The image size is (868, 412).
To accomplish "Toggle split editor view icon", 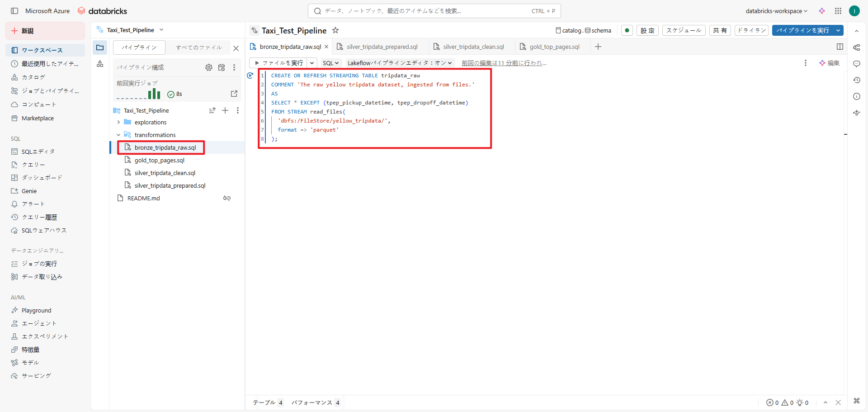I will pyautogui.click(x=840, y=47).
